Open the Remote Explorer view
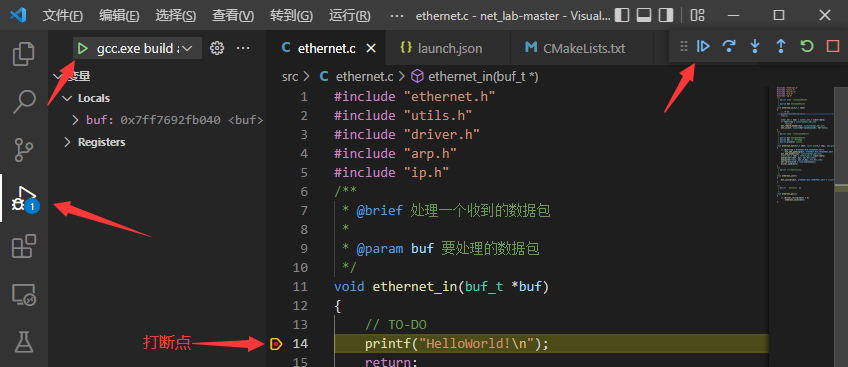 point(23,295)
